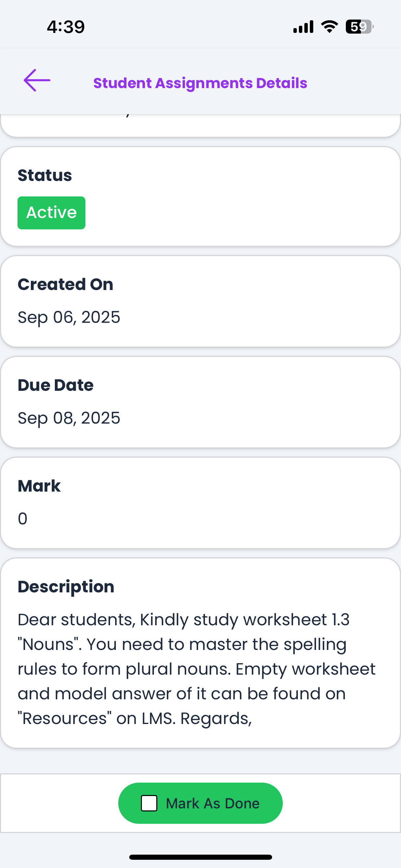This screenshot has width=401, height=868.
Task: Select the Created On heading
Action: pos(65,285)
